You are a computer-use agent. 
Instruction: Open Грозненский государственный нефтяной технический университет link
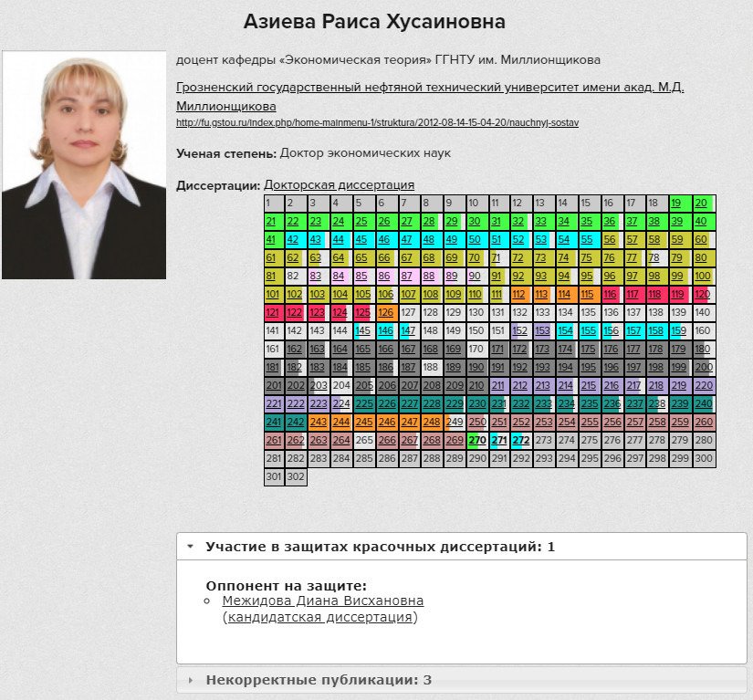pyautogui.click(x=430, y=97)
